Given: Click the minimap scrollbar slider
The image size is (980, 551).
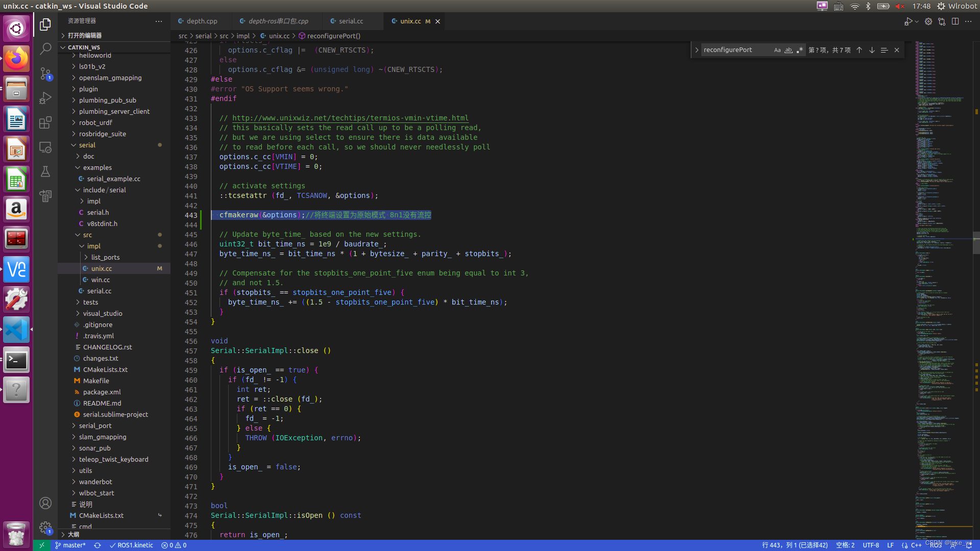Looking at the screenshot, I should click(x=976, y=242).
